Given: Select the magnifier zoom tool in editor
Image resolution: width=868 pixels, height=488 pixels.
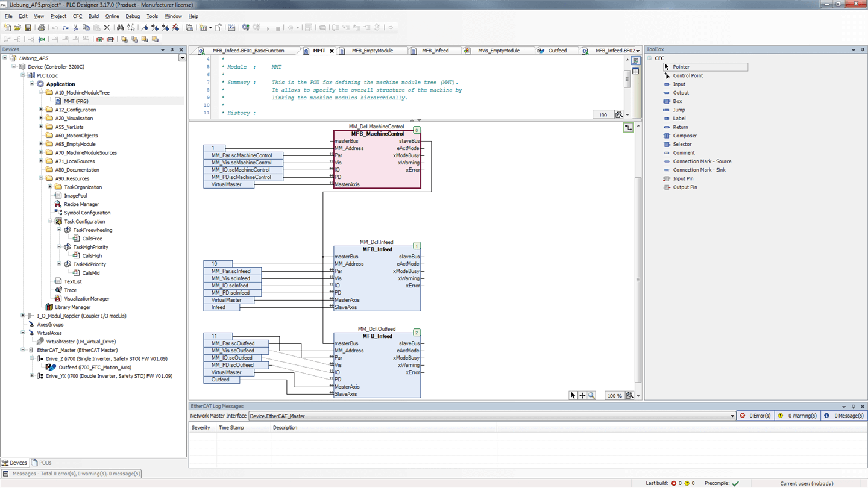Looking at the screenshot, I should tap(591, 396).
